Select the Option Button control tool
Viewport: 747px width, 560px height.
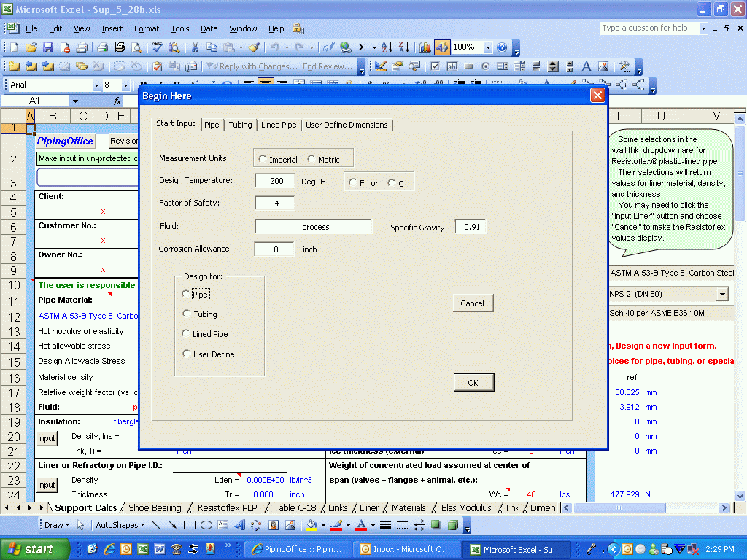pos(485,66)
